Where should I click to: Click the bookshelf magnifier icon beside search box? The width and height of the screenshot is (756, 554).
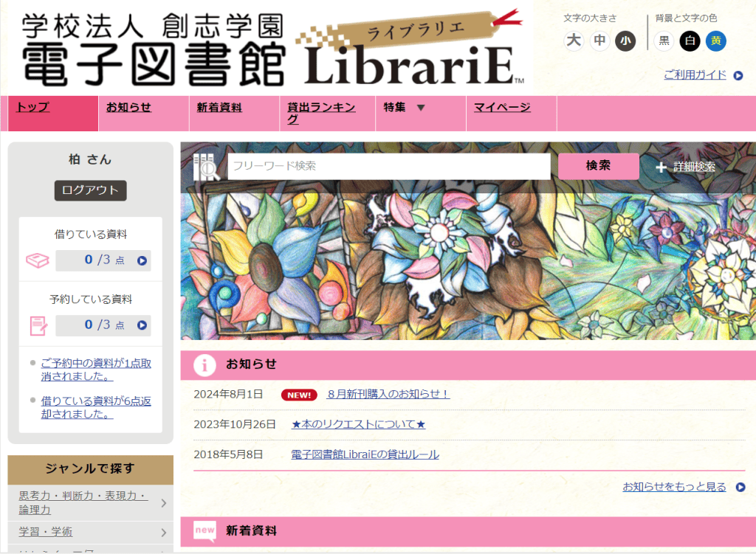point(206,167)
